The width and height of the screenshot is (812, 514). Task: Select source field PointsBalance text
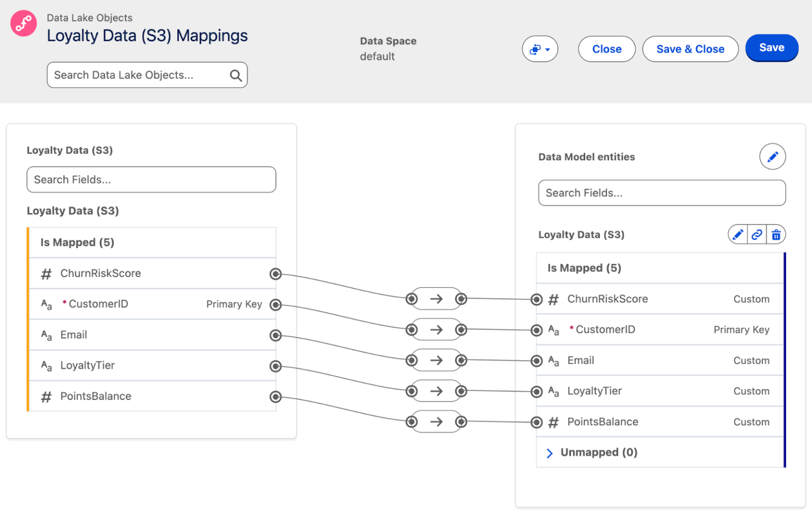96,396
